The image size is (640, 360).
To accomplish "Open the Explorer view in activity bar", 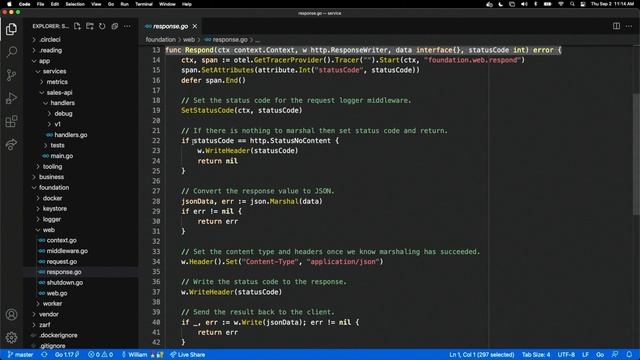I will pos(11,29).
